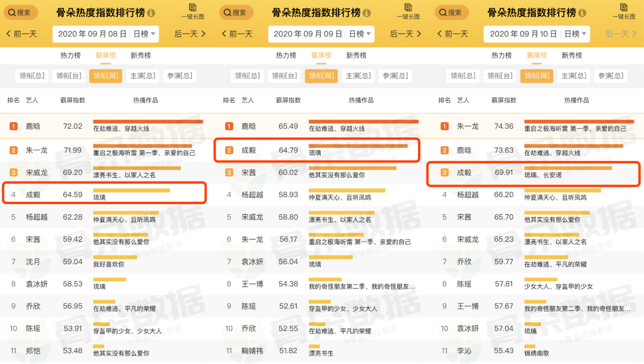Select 参演[总] filter in 09月09日 panel
The image size is (644, 364).
tap(395, 76)
